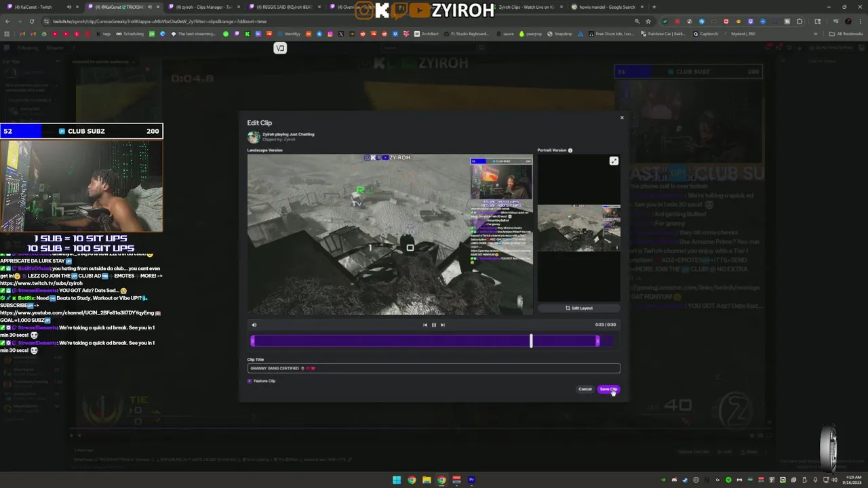868x488 pixels.
Task: Open the Snapdrop bookmark
Action: (x=559, y=33)
